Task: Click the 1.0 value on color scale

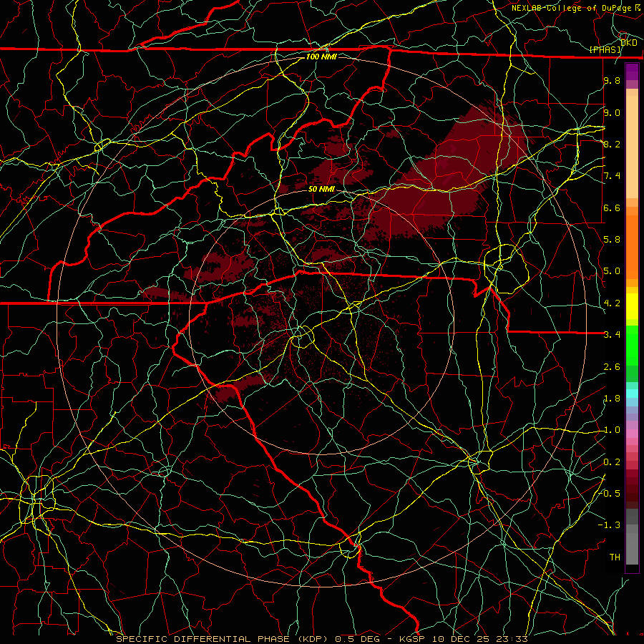Action: coord(612,430)
